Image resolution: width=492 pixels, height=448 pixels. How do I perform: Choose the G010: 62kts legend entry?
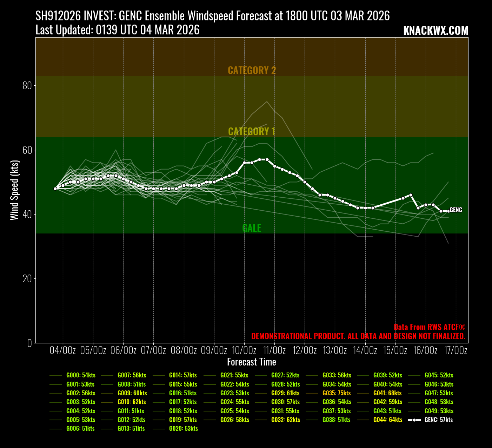coord(132,402)
